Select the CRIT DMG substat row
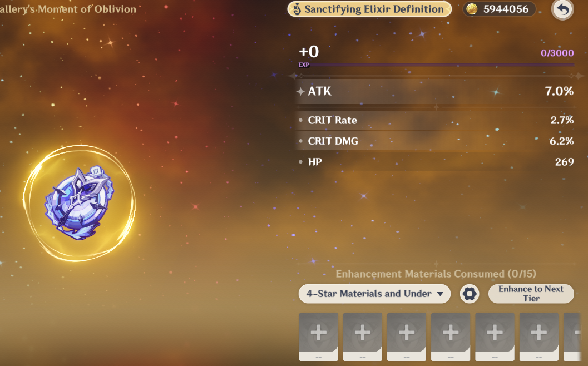Screen dimensions: 588x366 [435, 141]
